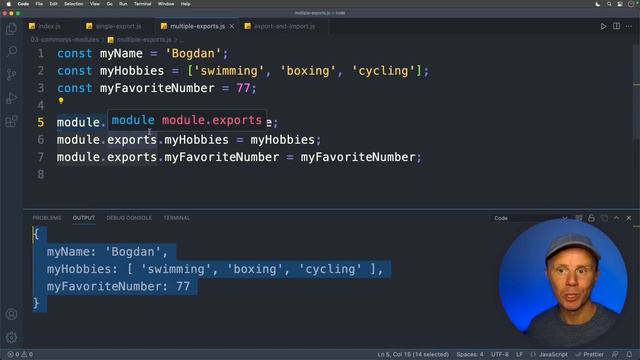Open the Selection menu
640x360 pixels.
[74, 4]
